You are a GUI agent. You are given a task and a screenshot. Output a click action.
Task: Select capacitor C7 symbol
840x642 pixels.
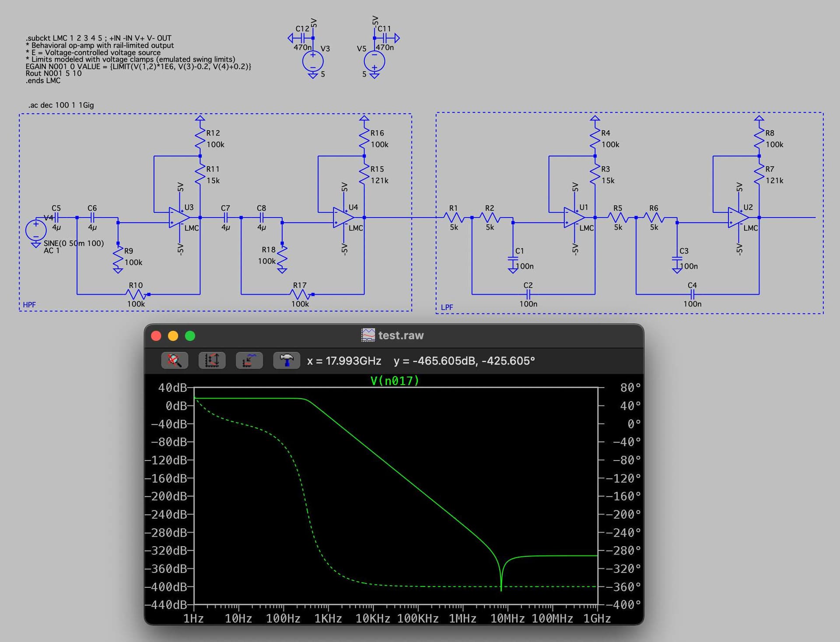tap(226, 217)
